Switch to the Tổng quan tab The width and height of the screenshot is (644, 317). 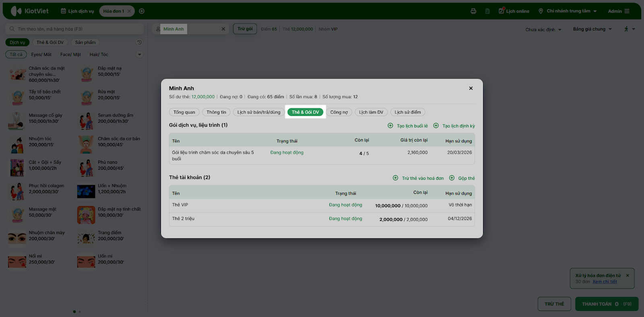tap(184, 112)
